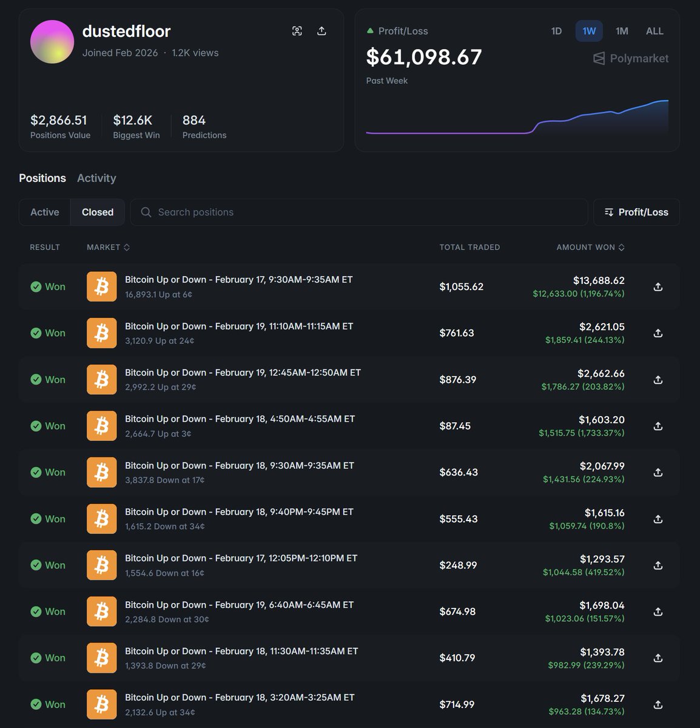Click the $2,866.51 Positions Value
The width and height of the screenshot is (700, 728).
click(x=59, y=120)
